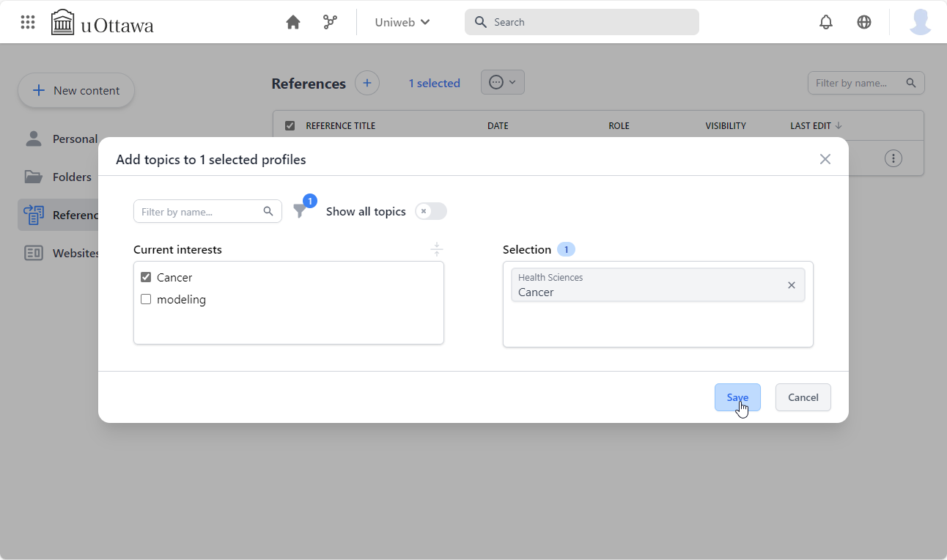Image resolution: width=947 pixels, height=560 pixels.
Task: Click the New content button
Action: pyautogui.click(x=76, y=90)
